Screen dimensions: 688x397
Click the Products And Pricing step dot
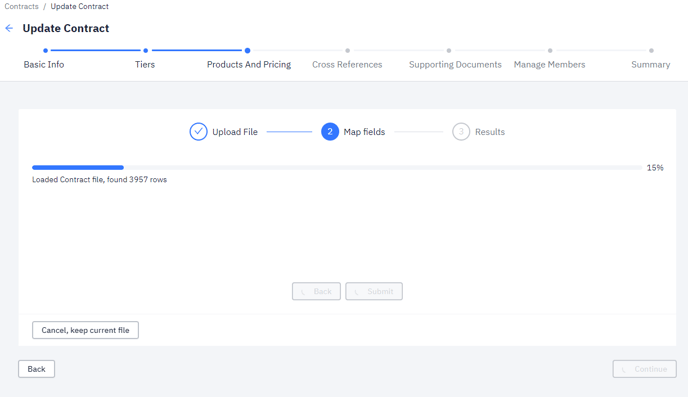[x=247, y=50]
